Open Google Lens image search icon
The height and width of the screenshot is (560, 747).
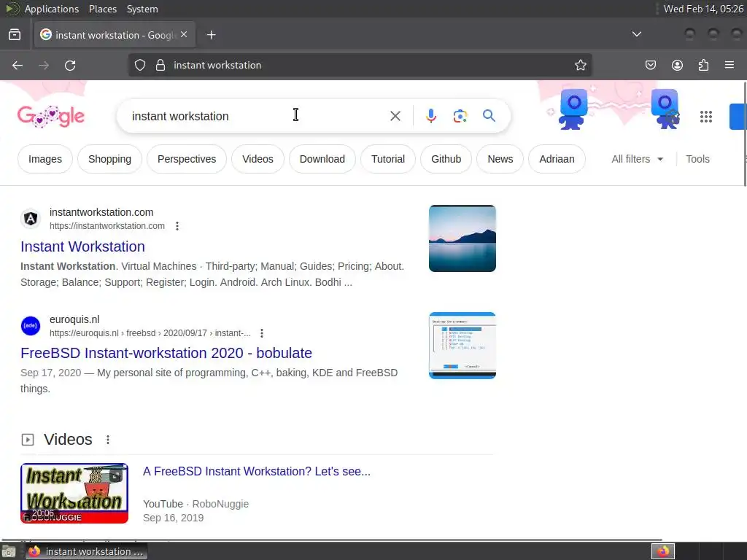coord(460,116)
